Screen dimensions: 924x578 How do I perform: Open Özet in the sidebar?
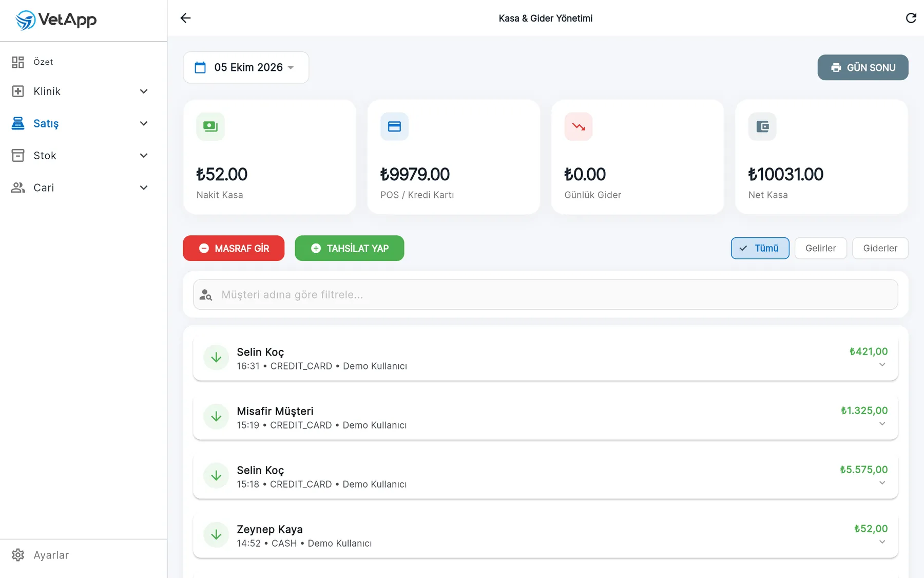pos(82,62)
